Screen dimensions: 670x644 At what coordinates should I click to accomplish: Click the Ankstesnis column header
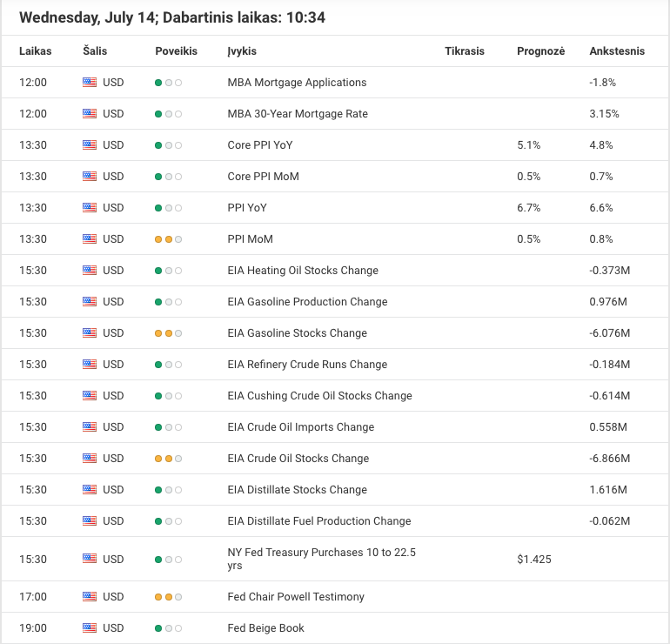[617, 50]
